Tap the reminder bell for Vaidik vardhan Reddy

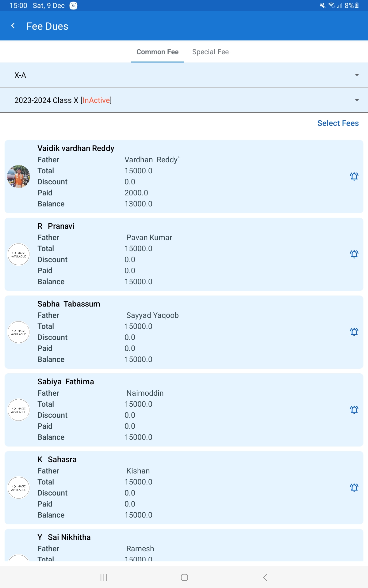tap(354, 176)
